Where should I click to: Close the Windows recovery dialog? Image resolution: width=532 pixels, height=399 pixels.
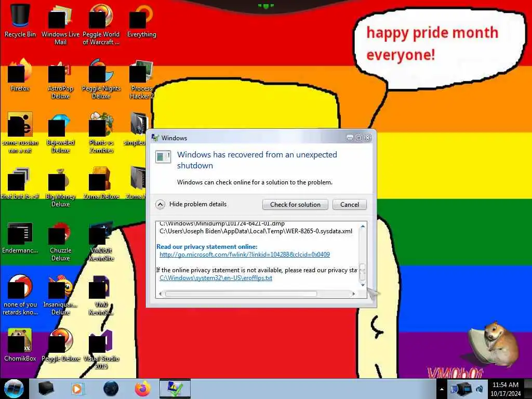pos(367,138)
